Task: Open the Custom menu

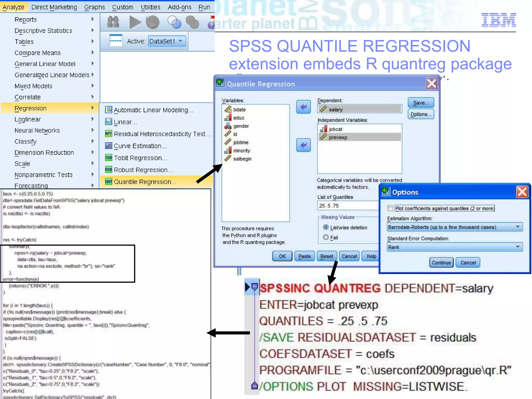Action: tap(123, 7)
